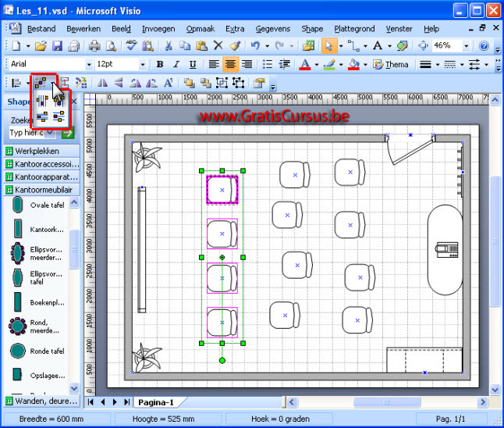Toggle Italic formatting
The image size is (504, 428).
[x=176, y=64]
